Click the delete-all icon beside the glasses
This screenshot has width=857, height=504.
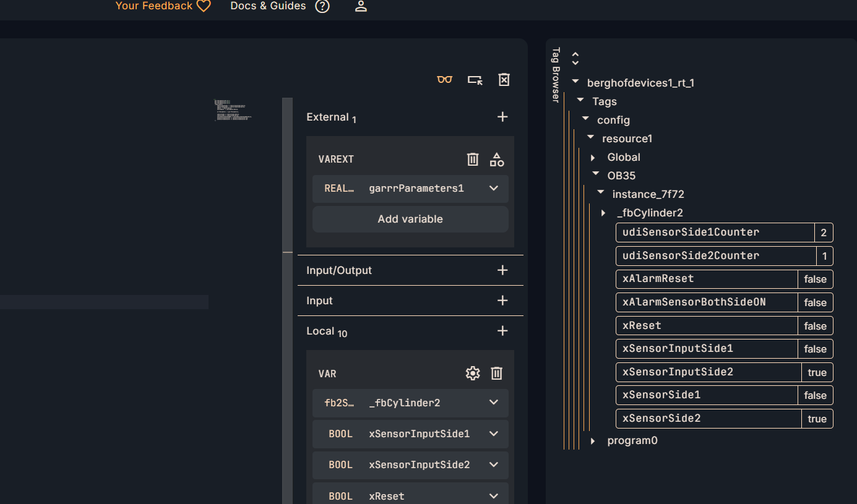[x=504, y=80]
